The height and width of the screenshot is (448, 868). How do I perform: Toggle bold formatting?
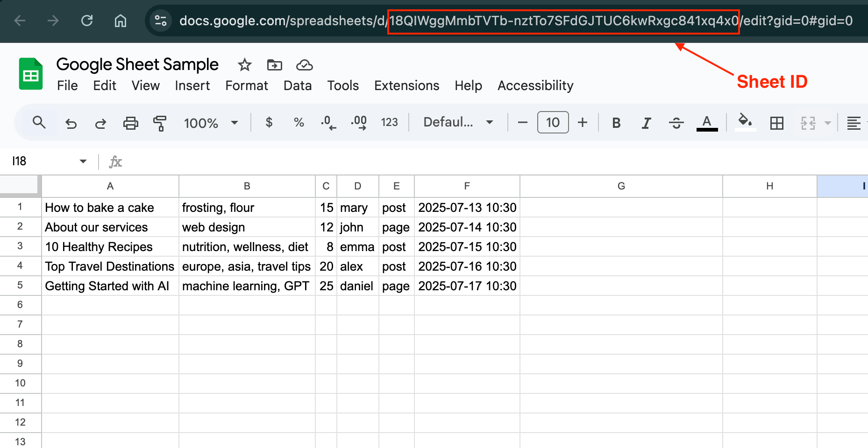[x=616, y=123]
